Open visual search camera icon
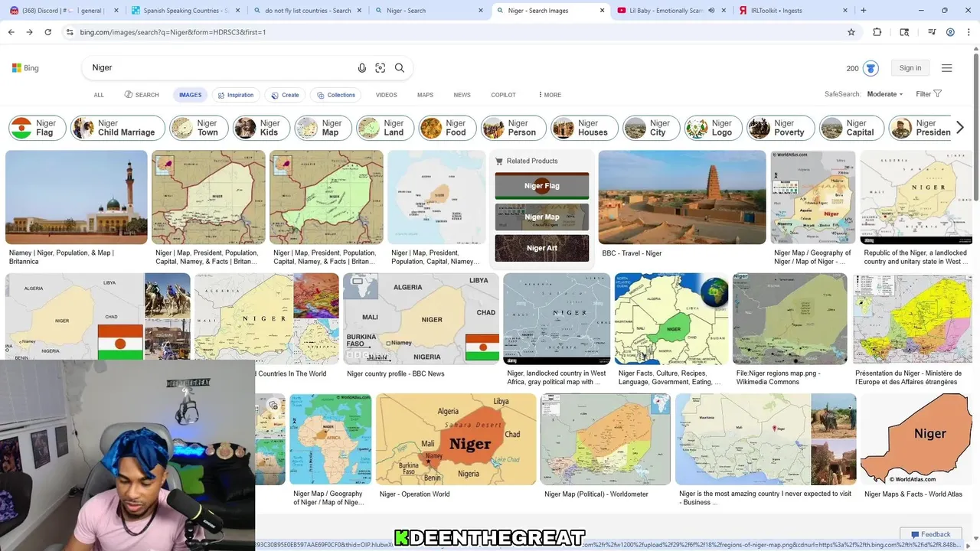This screenshot has width=980, height=551. point(381,67)
